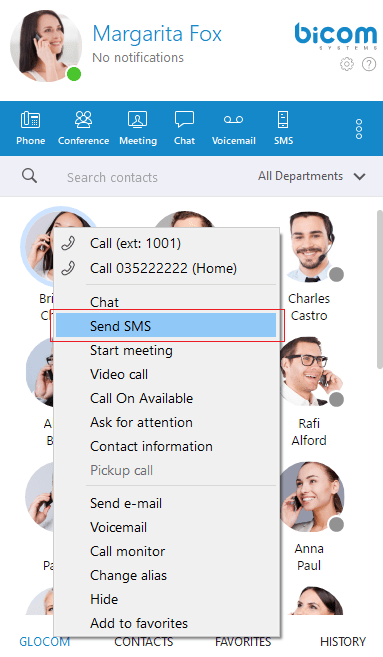Click the help question mark icon
383x657 pixels.
point(369,64)
